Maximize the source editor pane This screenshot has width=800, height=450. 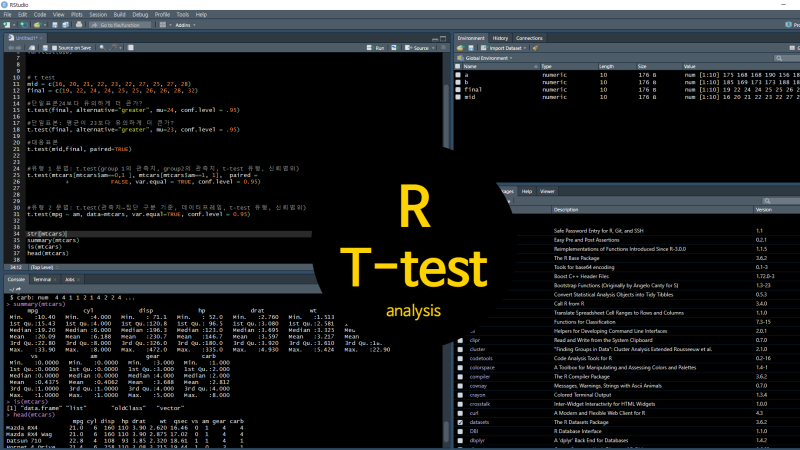click(x=443, y=39)
